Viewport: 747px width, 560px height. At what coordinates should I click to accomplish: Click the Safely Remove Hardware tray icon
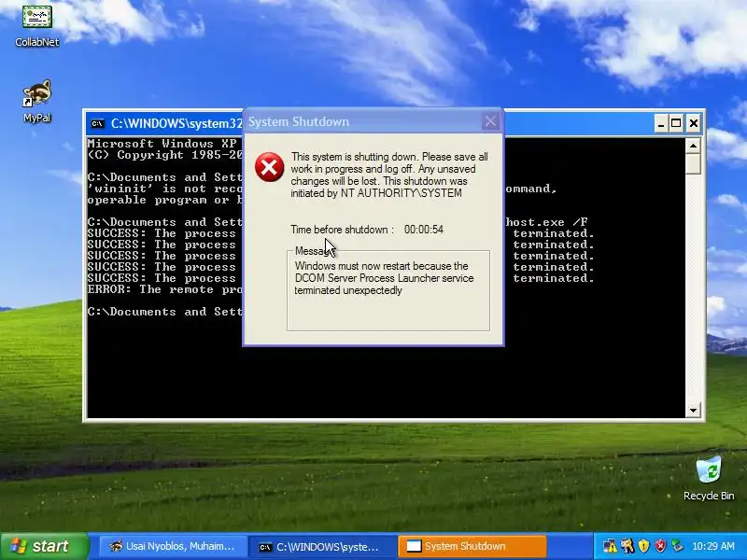tap(677, 546)
